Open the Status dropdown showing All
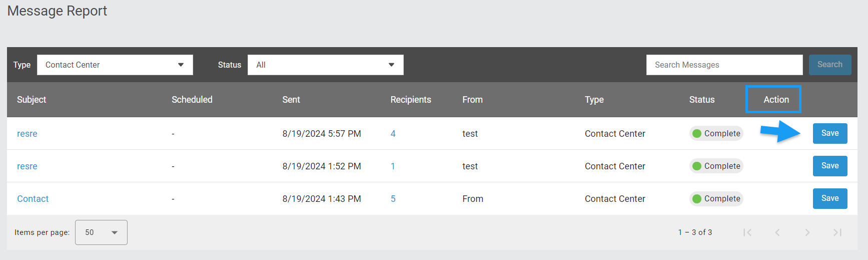868x260 pixels. click(x=326, y=65)
